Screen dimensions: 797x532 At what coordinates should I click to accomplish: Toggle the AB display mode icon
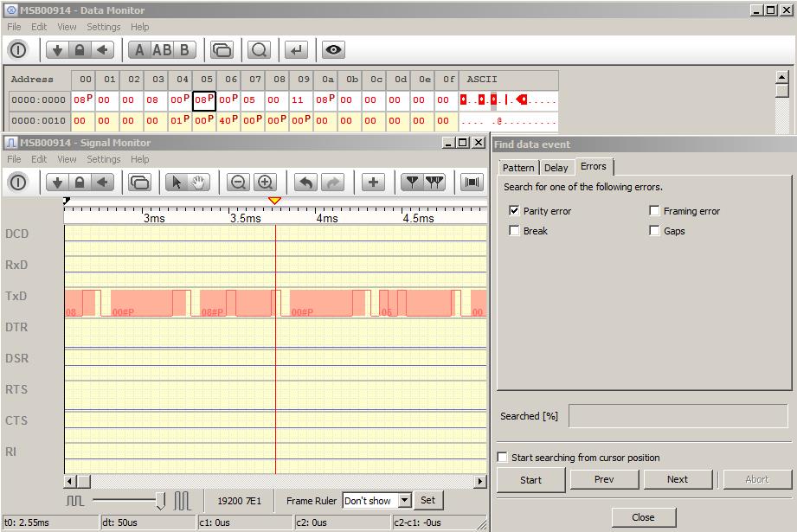(161, 50)
